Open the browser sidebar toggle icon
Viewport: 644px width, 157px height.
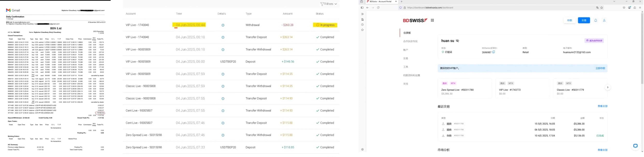pos(362,8)
